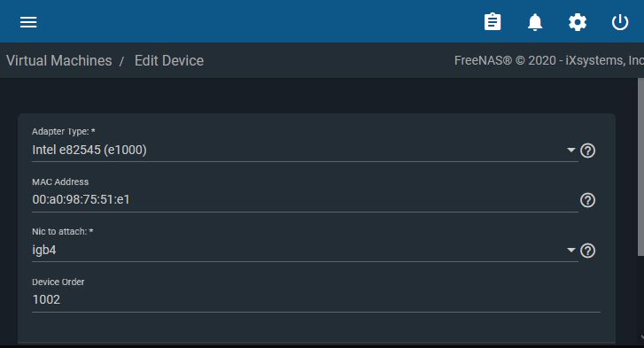Expand the Adapter Type dropdown arrow
Screen dimensions: 644x348
pyautogui.click(x=570, y=150)
